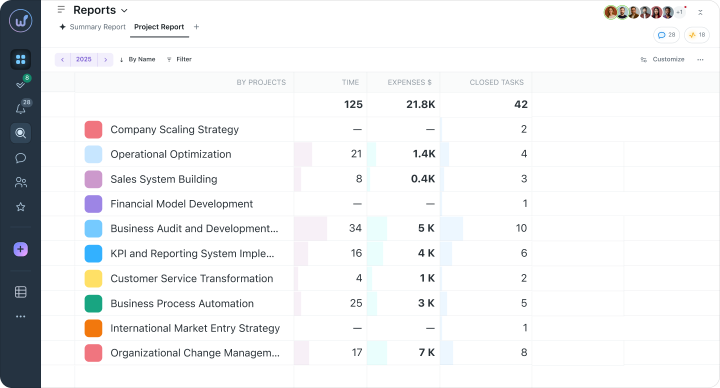The image size is (720, 388).
Task: Click the Customize button
Action: coord(663,59)
